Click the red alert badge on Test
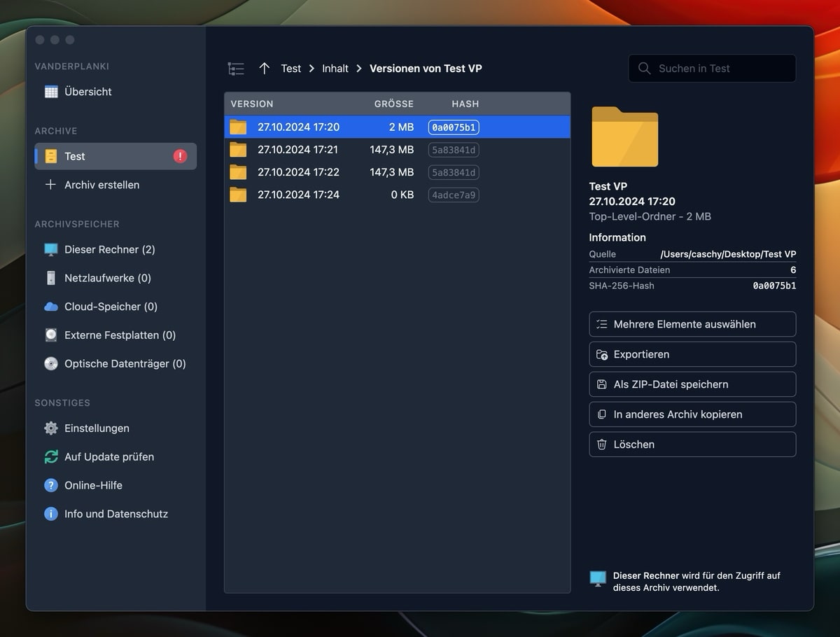 tap(181, 155)
